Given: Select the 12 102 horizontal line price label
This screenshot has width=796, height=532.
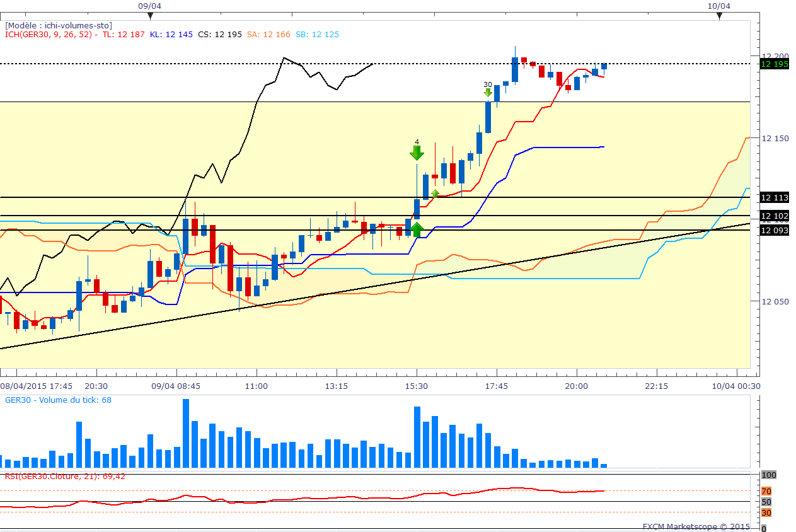Looking at the screenshot, I should [x=775, y=216].
